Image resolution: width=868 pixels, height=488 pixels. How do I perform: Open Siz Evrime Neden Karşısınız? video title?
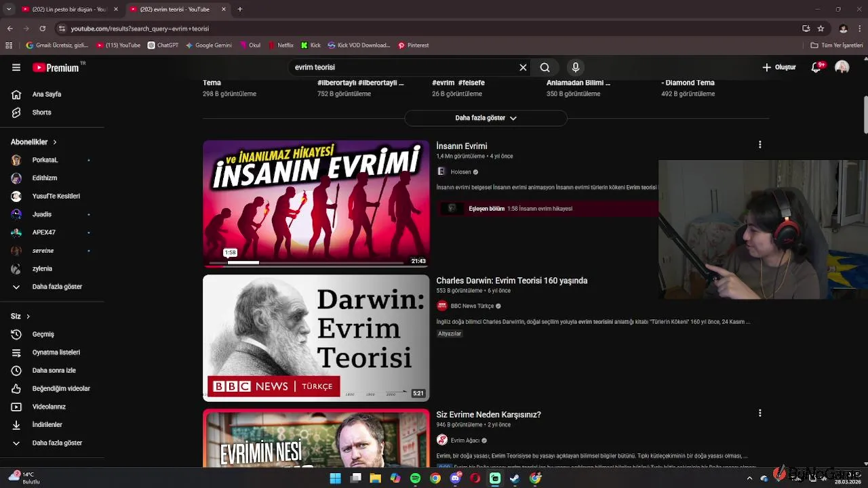(x=488, y=415)
